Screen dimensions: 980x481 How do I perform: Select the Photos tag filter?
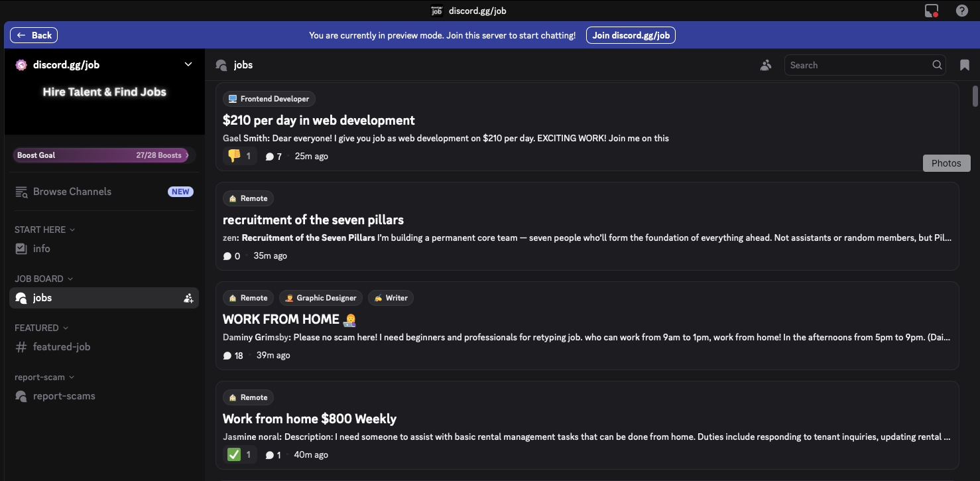946,163
